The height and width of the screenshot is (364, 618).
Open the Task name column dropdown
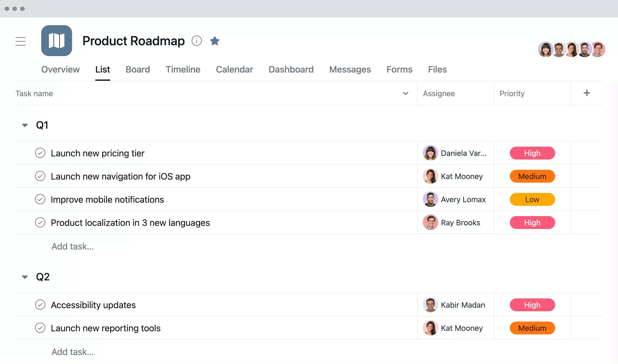[405, 93]
